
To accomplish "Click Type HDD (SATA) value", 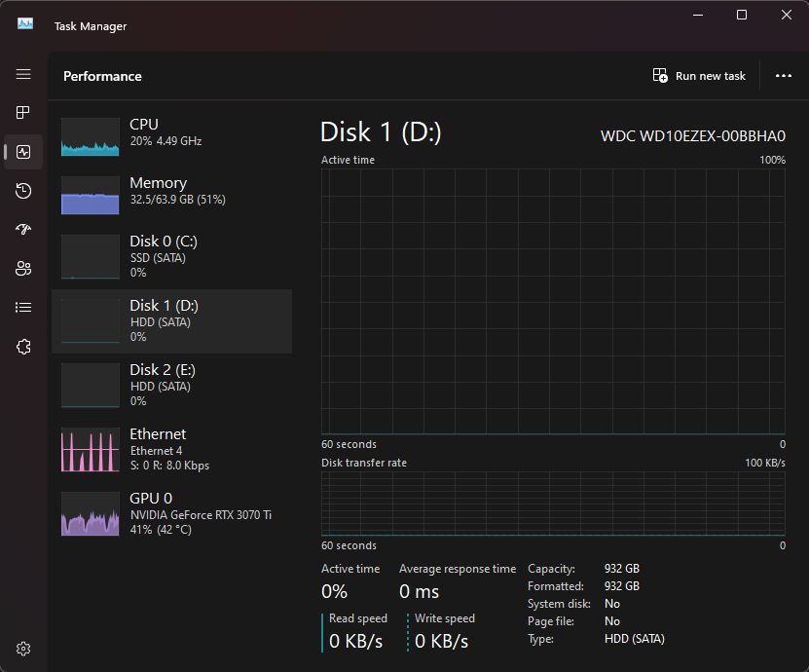I will tap(634, 639).
